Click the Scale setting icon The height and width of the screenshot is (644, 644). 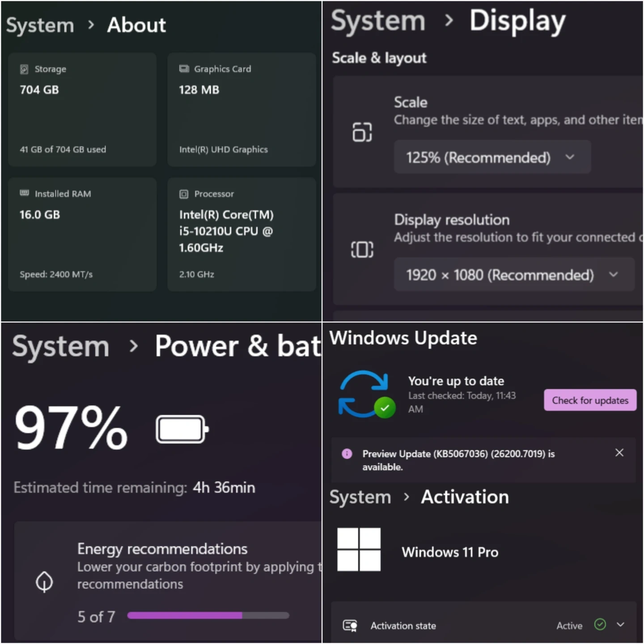click(x=362, y=132)
